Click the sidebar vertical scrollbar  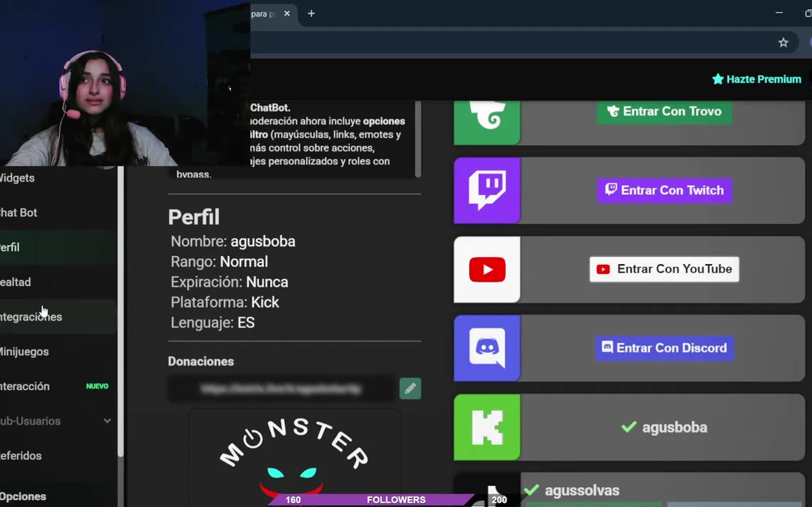(120, 311)
